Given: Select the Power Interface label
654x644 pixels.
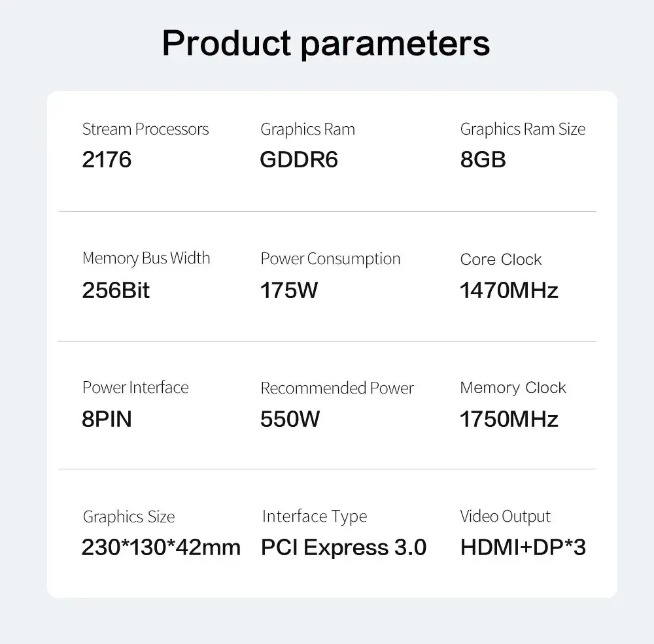Looking at the screenshot, I should click(x=135, y=388).
